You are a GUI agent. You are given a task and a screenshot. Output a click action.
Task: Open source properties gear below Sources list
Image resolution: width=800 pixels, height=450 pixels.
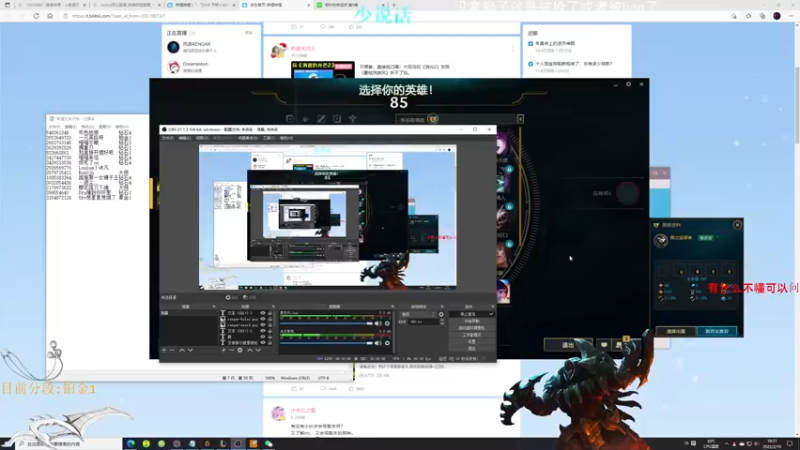pos(240,350)
